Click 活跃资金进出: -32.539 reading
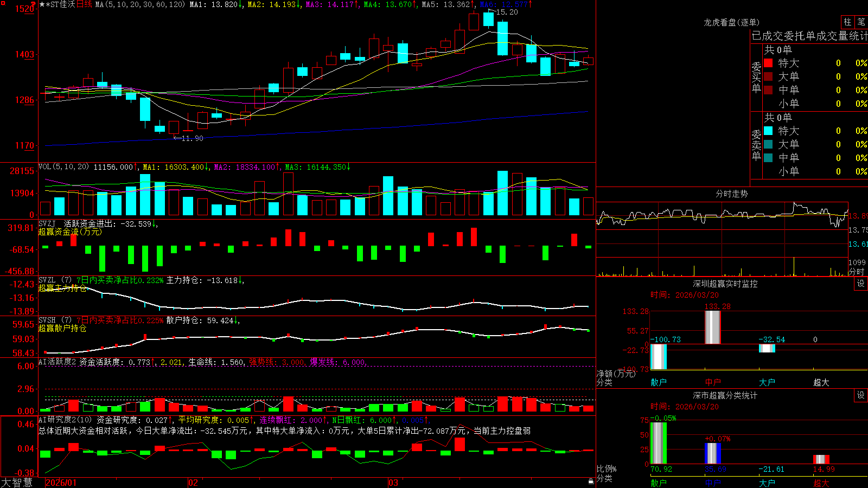Screen dimensions: 868x488 click(111, 224)
